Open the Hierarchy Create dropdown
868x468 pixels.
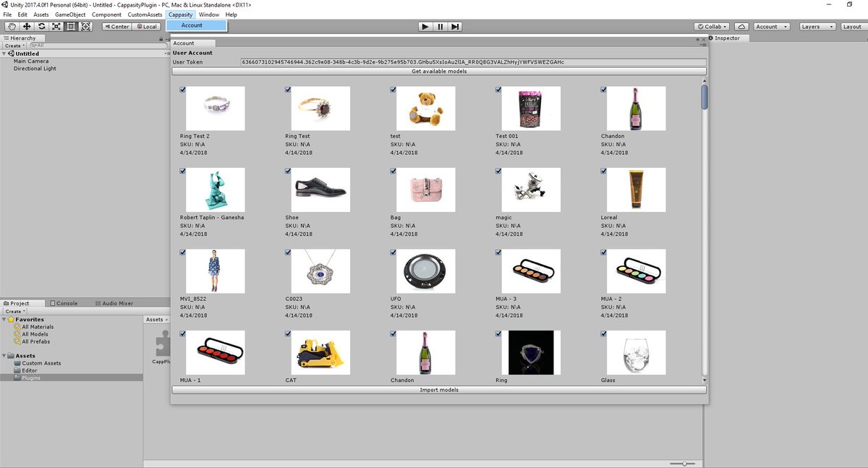(14, 46)
